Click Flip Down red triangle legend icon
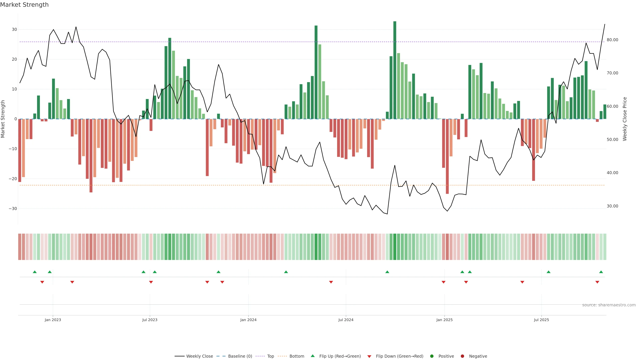This screenshot has width=644, height=362. coord(369,356)
